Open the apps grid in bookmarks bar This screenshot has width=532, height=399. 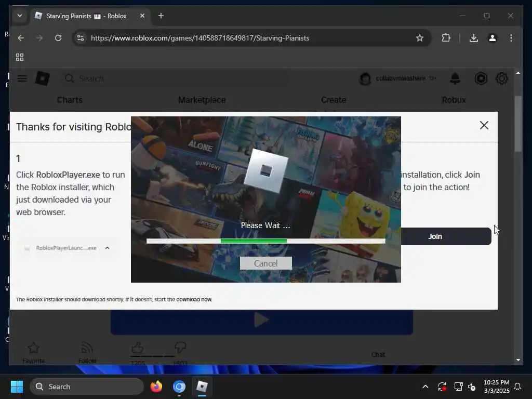[x=20, y=57]
